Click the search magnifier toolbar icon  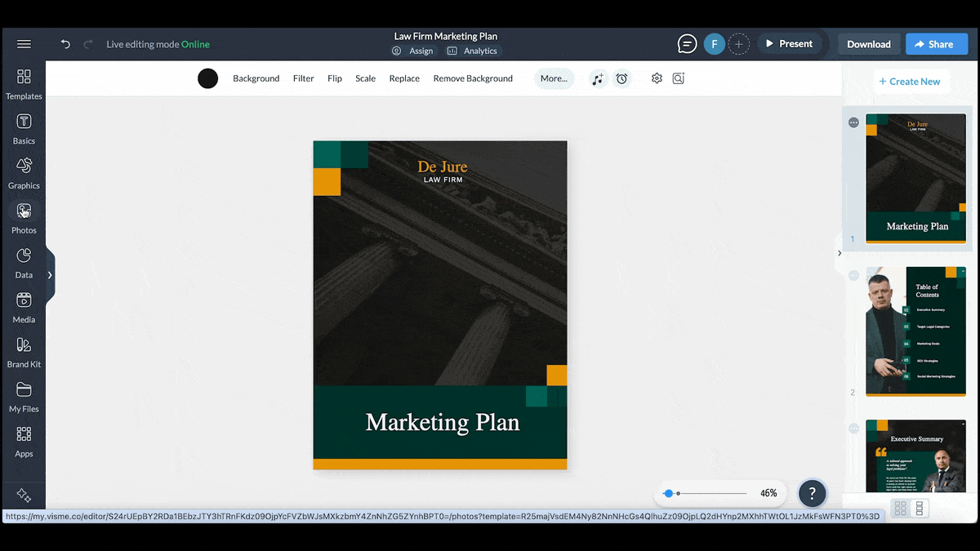pyautogui.click(x=679, y=78)
